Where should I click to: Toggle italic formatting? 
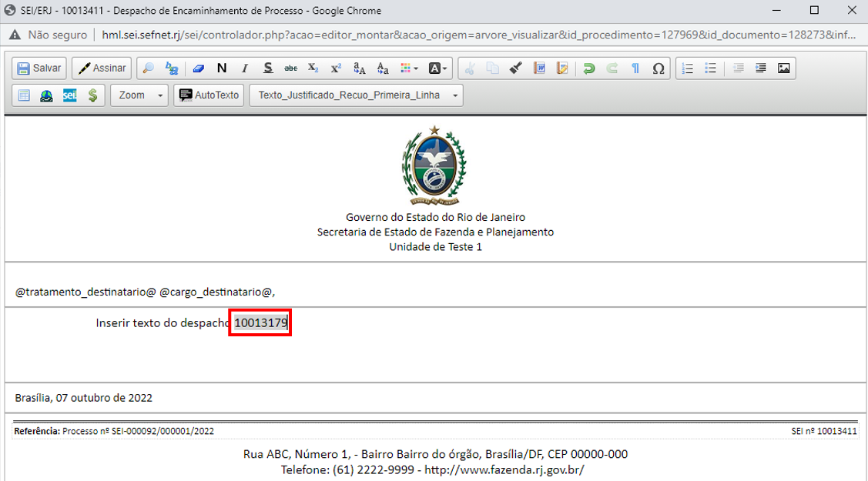tap(245, 68)
